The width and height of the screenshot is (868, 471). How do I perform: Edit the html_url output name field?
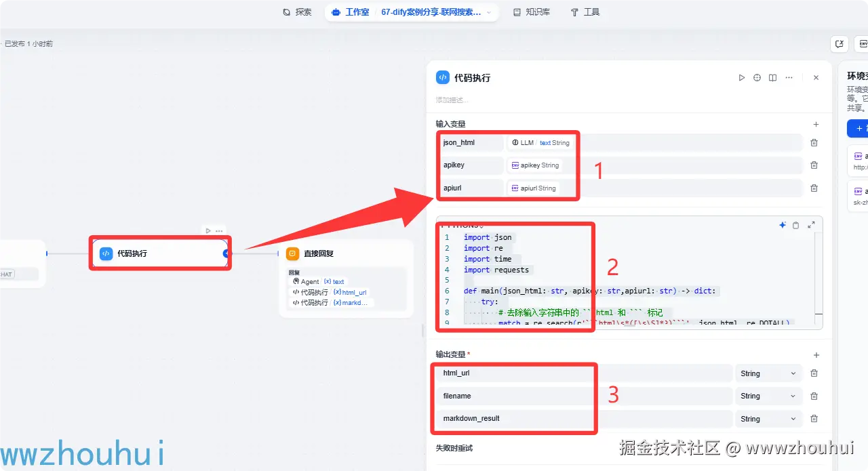(x=584, y=373)
